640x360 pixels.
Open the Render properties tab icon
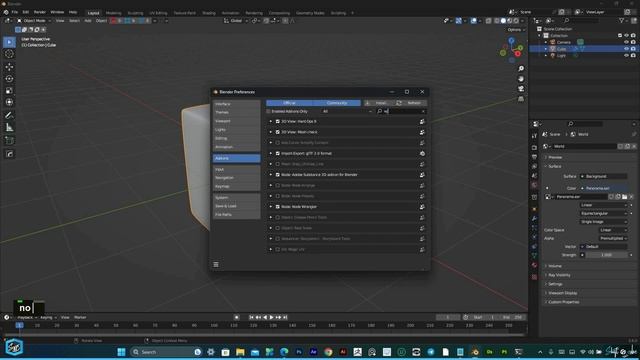(x=534, y=147)
